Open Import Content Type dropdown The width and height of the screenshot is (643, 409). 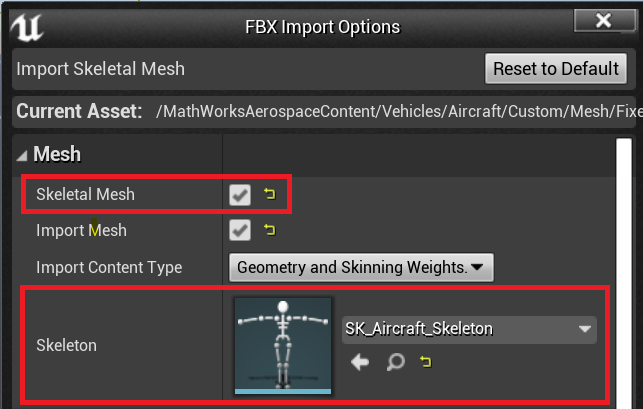click(361, 267)
